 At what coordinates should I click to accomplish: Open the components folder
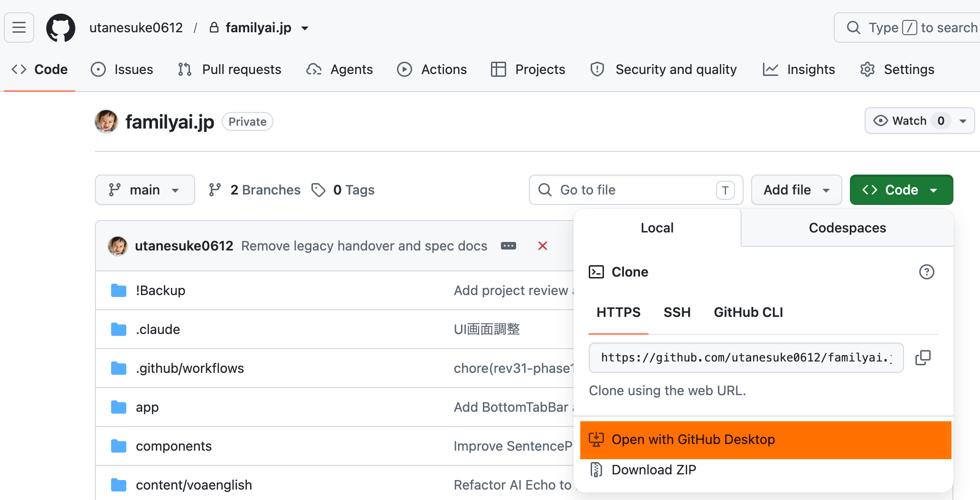coord(174,446)
